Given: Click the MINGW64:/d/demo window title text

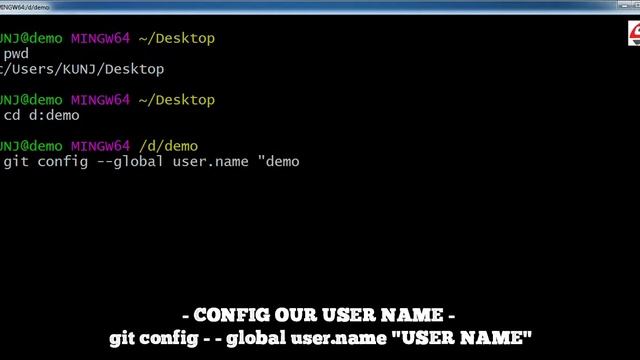Looking at the screenshot, I should click(24, 7).
